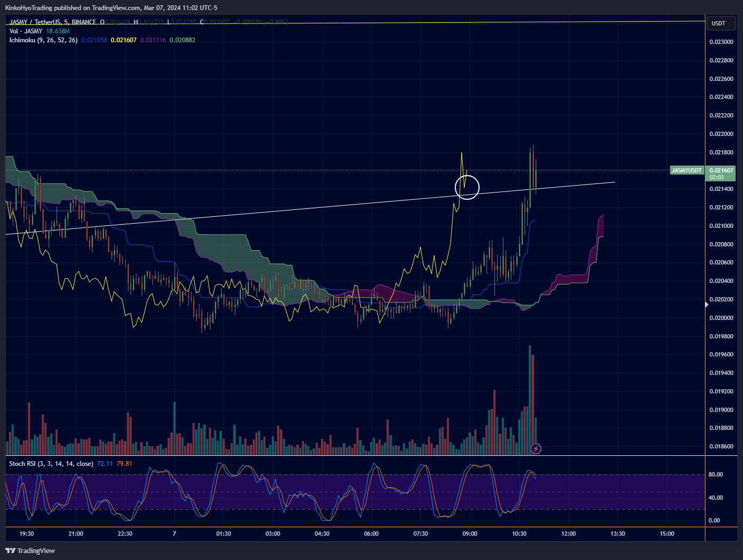Screen dimensions: 743x560
Task: Open the USDT currency selector
Action: pyautogui.click(x=720, y=23)
